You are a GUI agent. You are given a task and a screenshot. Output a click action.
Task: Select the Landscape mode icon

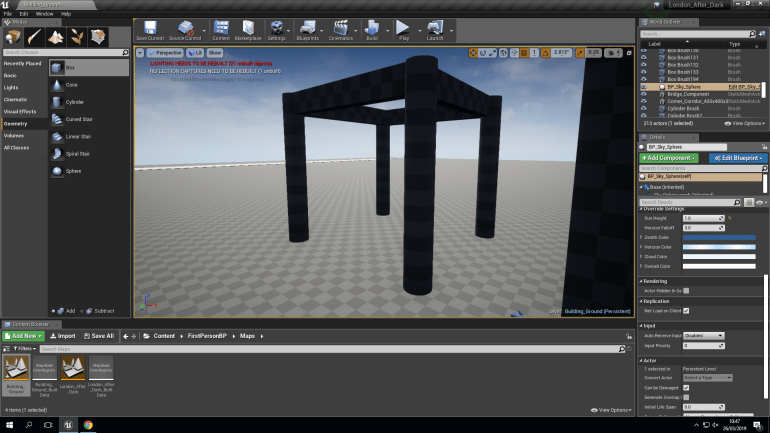[55, 37]
